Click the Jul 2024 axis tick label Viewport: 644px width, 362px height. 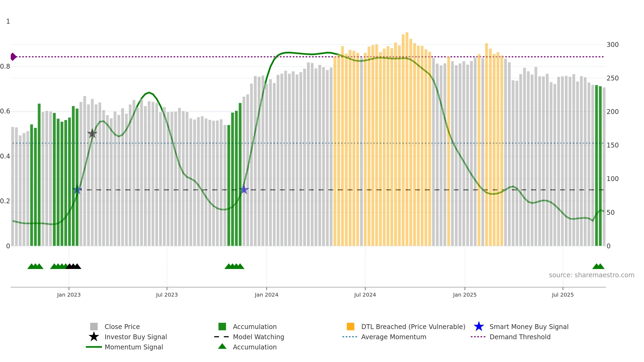tap(365, 295)
